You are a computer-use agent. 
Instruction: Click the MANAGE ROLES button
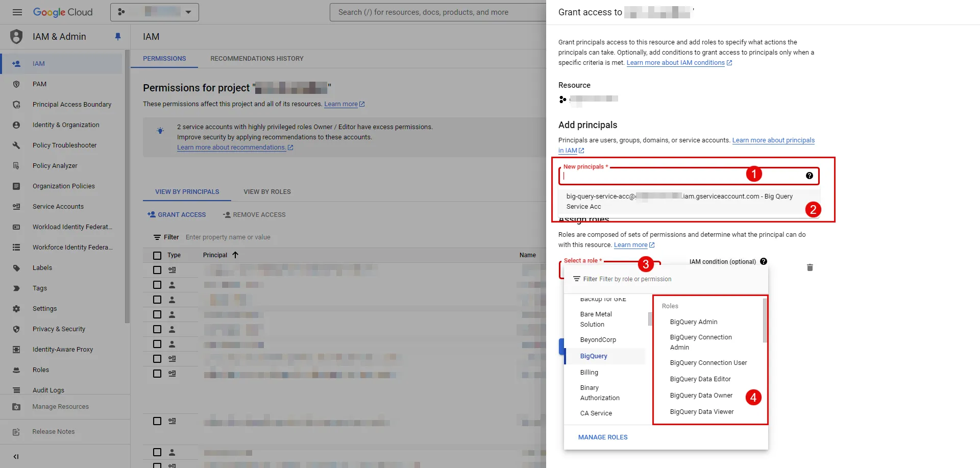point(603,437)
